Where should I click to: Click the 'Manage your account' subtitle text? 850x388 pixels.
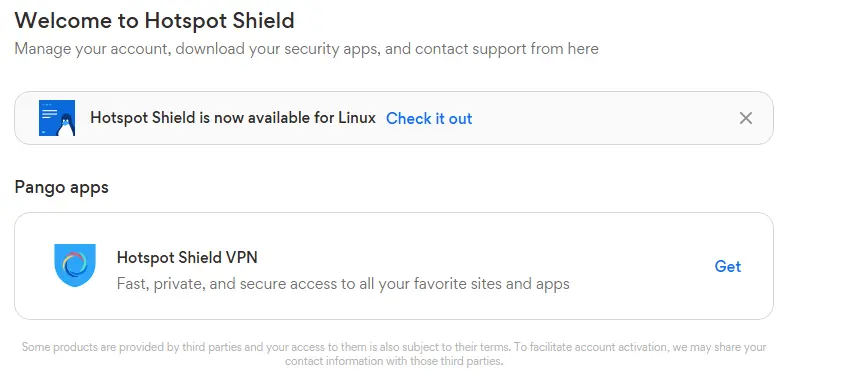[x=306, y=49]
